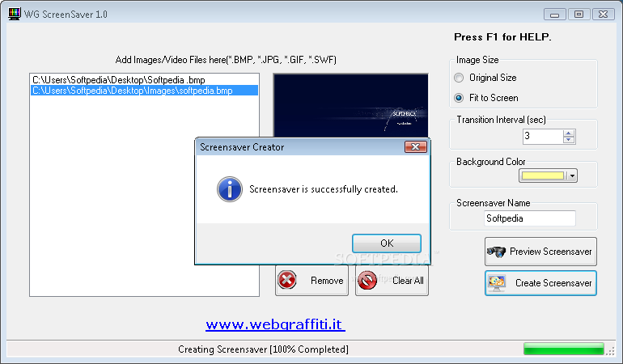Viewport: 623px width, 364px height.
Task: Click the red Clear All prohibition icon
Action: point(367,280)
